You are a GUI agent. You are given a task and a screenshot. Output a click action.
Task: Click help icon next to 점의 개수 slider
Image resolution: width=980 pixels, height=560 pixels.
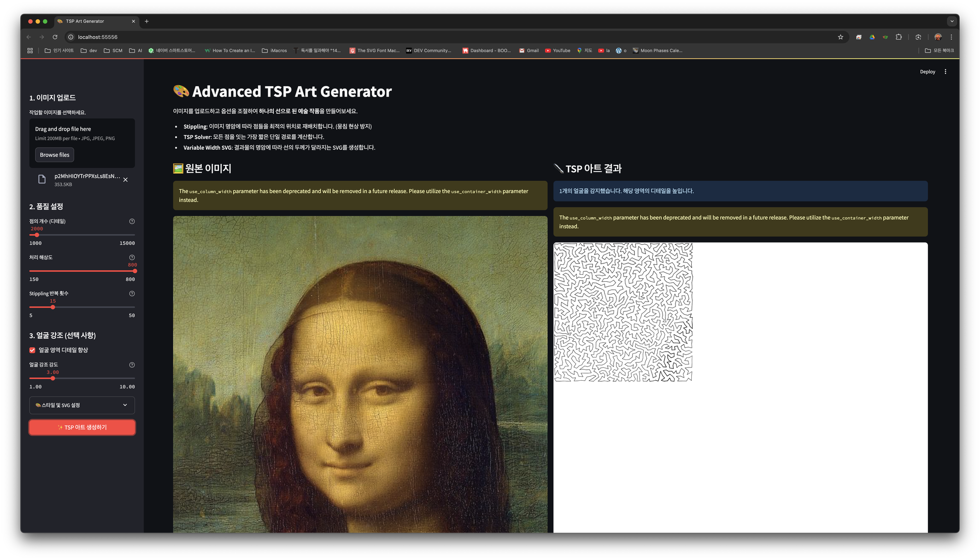(132, 221)
